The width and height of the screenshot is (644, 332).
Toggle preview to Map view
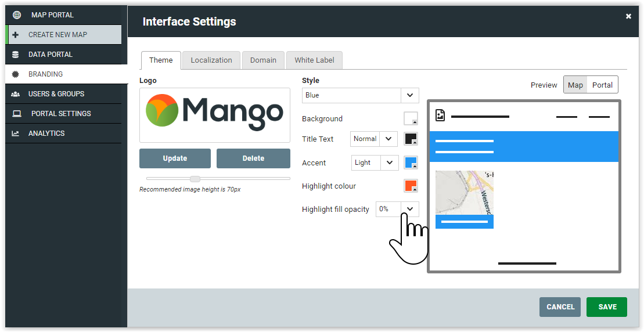pyautogui.click(x=575, y=85)
